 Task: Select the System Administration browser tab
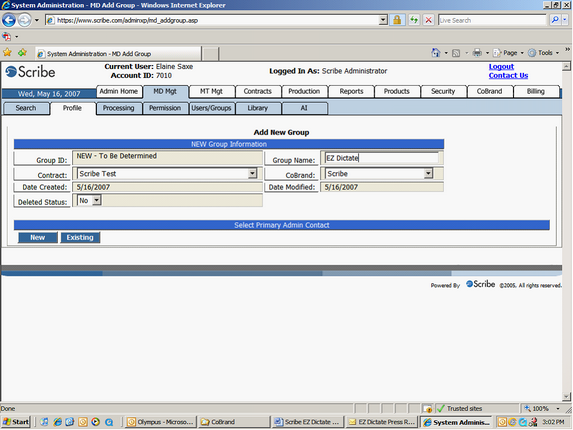pyautogui.click(x=118, y=54)
